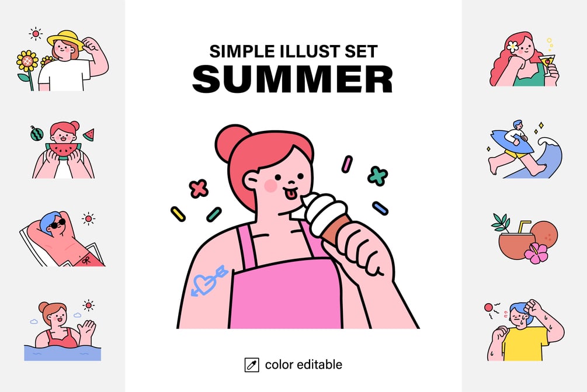This screenshot has width=587, height=392.
Task: Select the red-haired woman holding cocktail illustration
Action: (x=524, y=59)
